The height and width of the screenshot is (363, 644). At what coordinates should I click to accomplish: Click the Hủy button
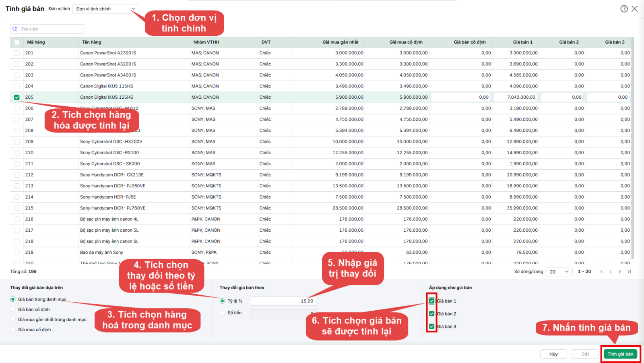553,354
